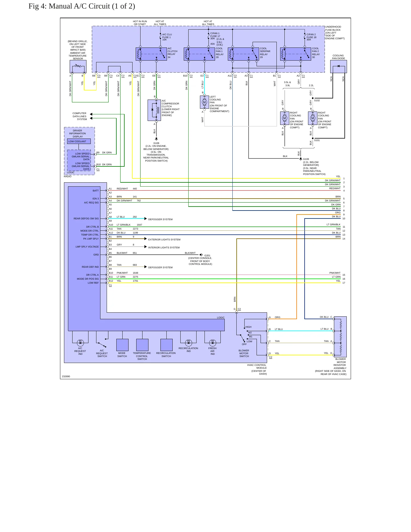Screen dimensions: 411x532
Task: Click the exterior lights system arrow
Action: coord(146,239)
